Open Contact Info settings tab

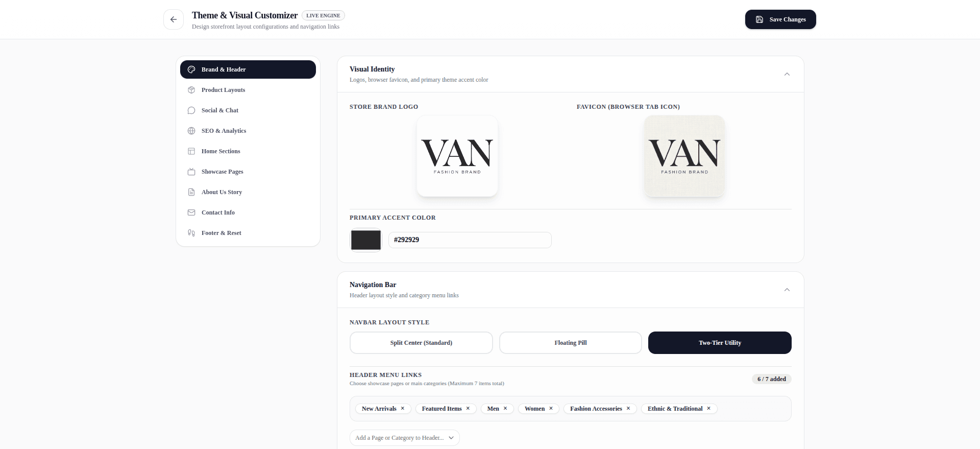248,212
